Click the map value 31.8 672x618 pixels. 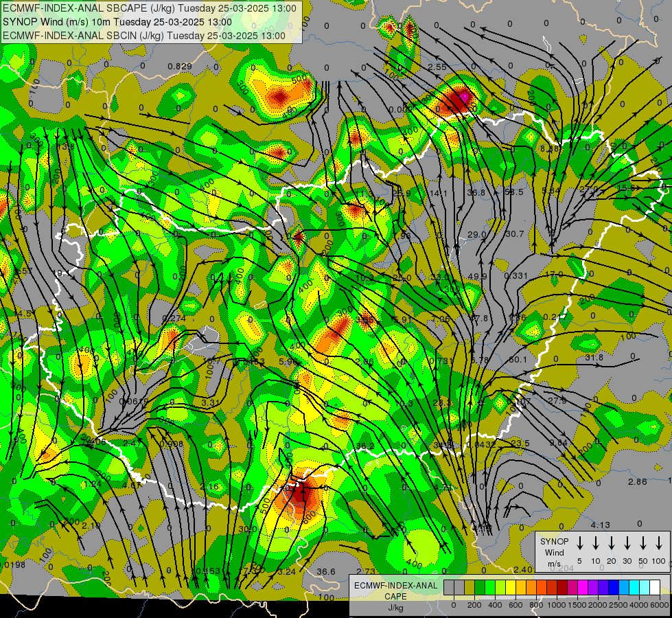(594, 357)
